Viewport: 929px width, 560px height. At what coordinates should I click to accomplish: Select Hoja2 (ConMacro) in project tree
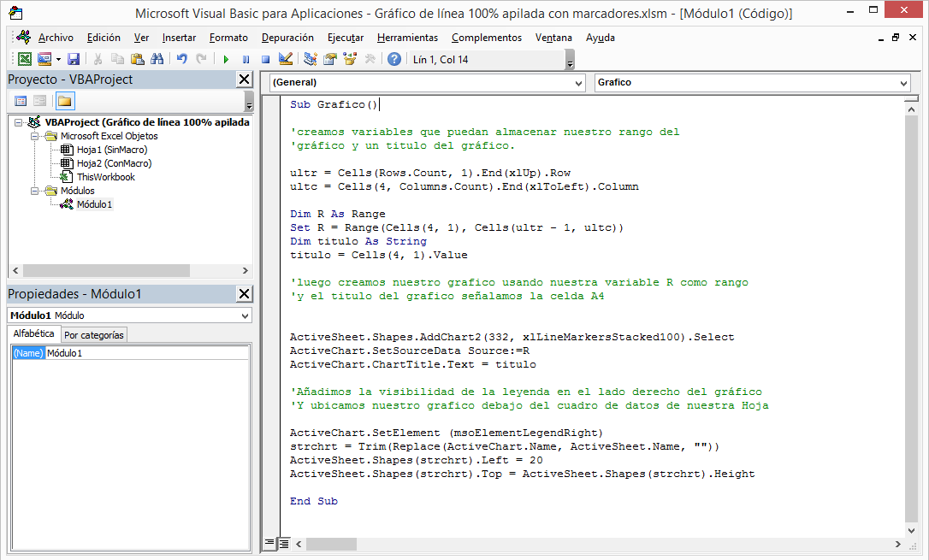pos(113,163)
